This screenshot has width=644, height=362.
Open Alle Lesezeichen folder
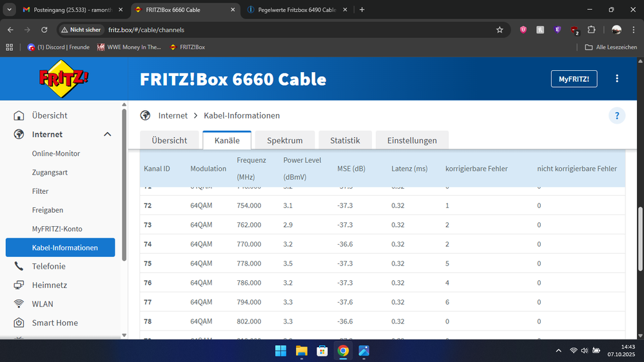pos(611,47)
